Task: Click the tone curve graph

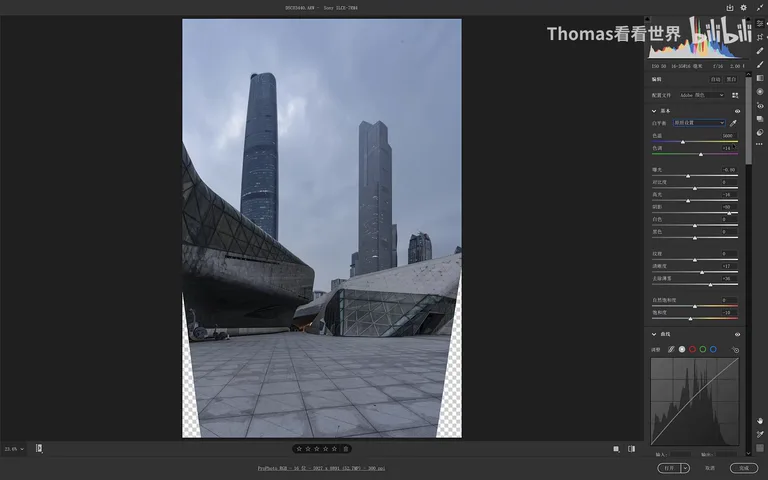Action: tap(695, 401)
